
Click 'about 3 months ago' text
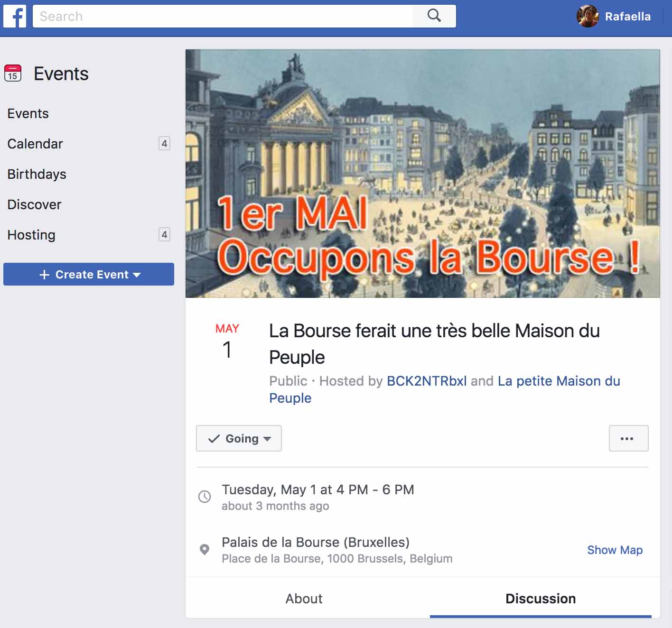pos(275,506)
